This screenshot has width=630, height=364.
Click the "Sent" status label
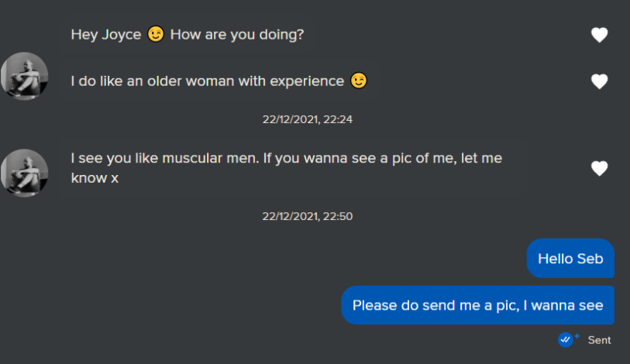click(x=599, y=340)
